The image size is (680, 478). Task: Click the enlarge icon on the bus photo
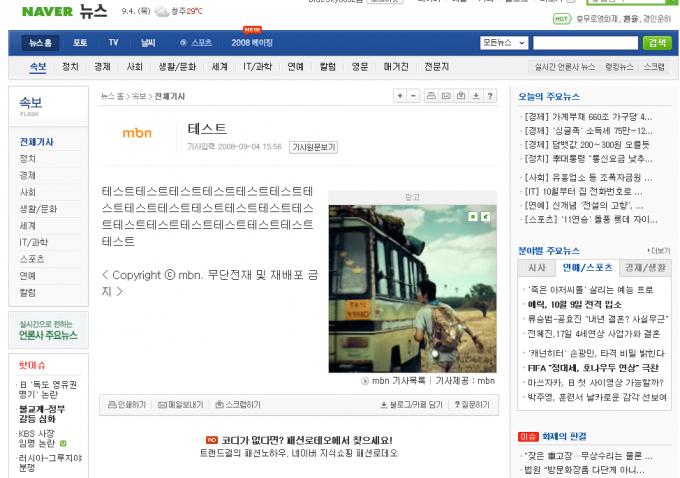click(486, 216)
